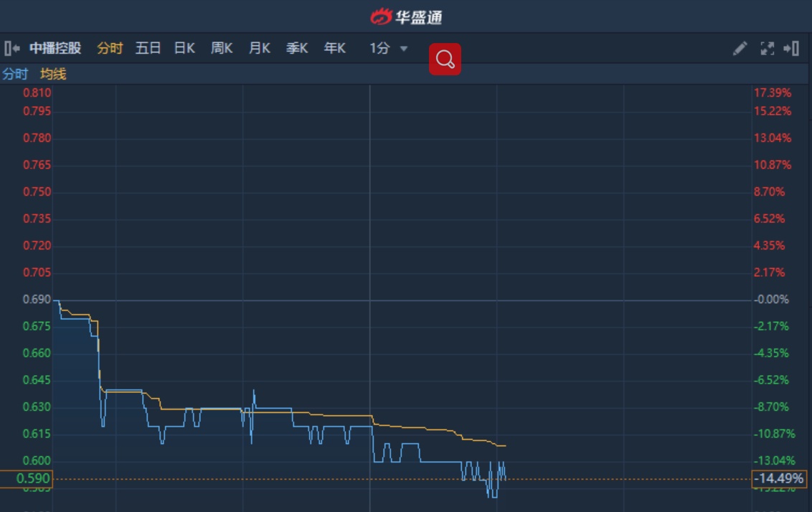
Task: Click the 2.17% red percentage label
Action: [x=769, y=272]
